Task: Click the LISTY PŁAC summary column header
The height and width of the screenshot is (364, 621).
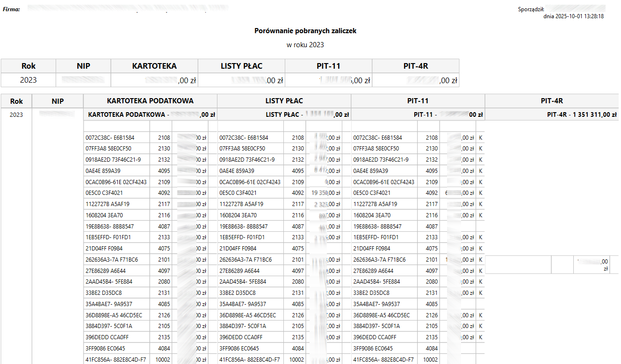Action: pyautogui.click(x=241, y=66)
